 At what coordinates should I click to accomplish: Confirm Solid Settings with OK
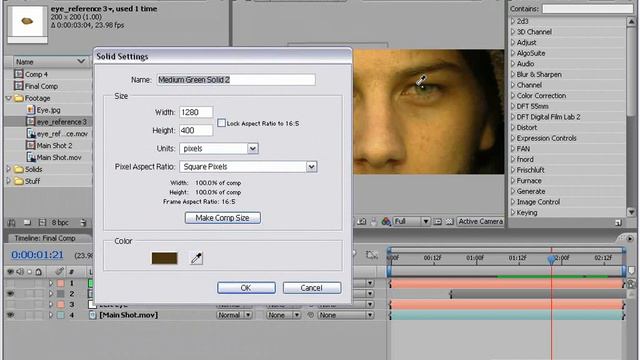point(246,288)
